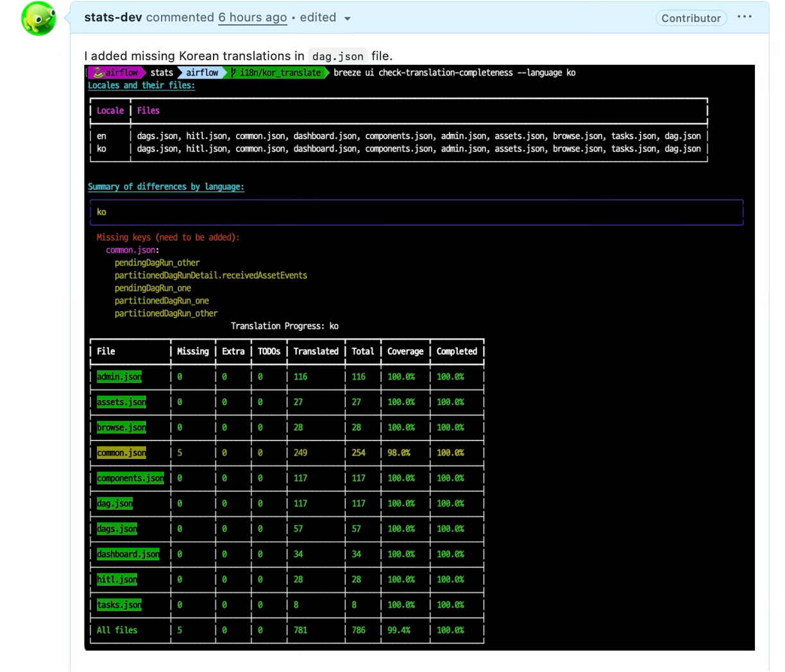Click the Contributor badge

pos(691,18)
